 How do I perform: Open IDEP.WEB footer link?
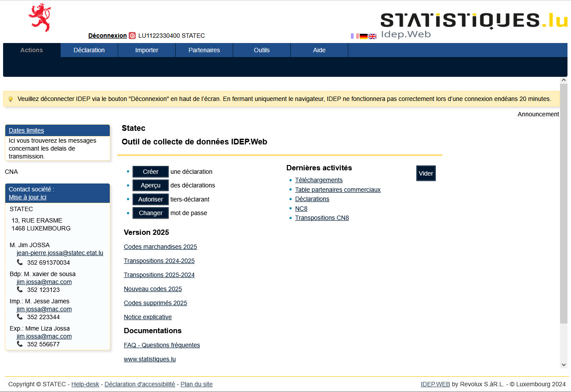(435, 384)
